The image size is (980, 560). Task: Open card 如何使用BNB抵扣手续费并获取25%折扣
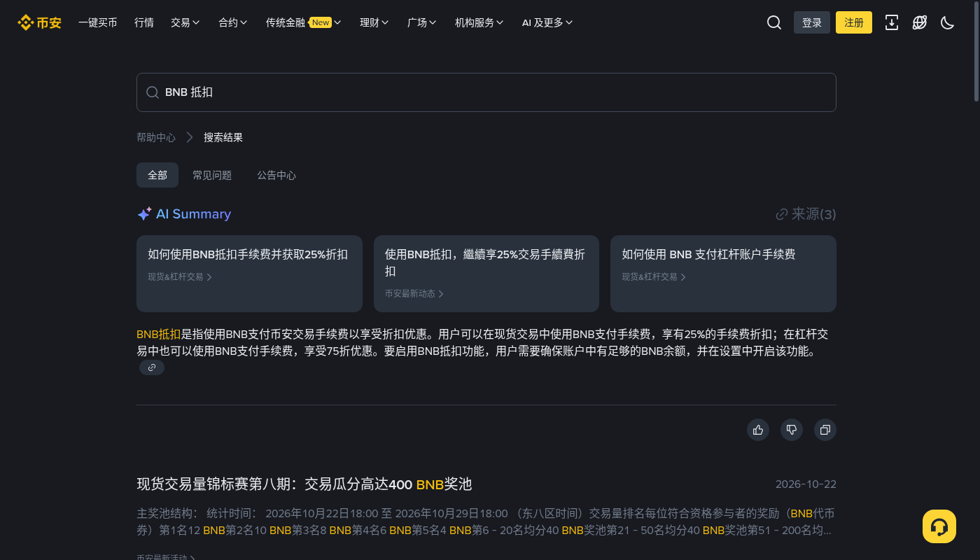[x=249, y=274]
